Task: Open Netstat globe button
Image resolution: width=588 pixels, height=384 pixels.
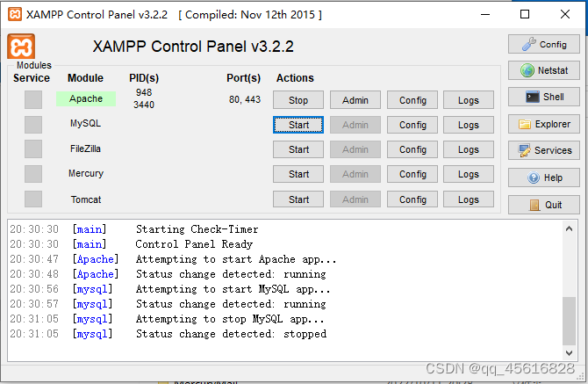Action: click(x=544, y=70)
